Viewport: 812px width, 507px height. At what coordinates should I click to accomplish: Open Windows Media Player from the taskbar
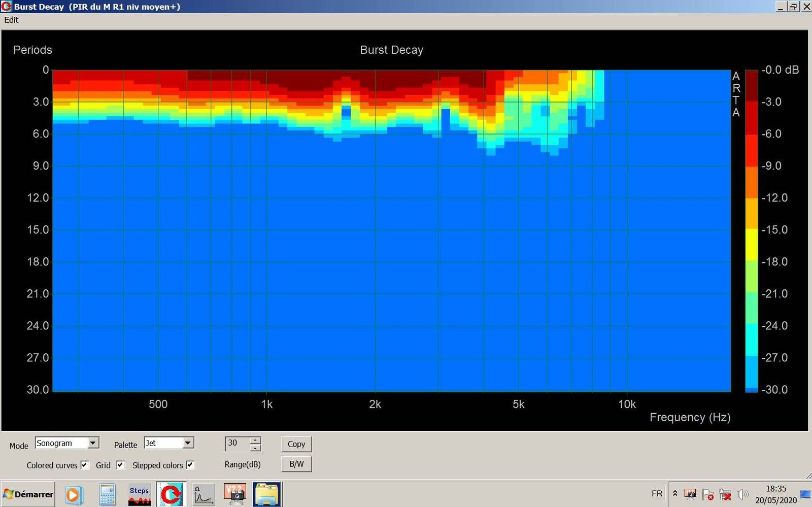pyautogui.click(x=73, y=494)
